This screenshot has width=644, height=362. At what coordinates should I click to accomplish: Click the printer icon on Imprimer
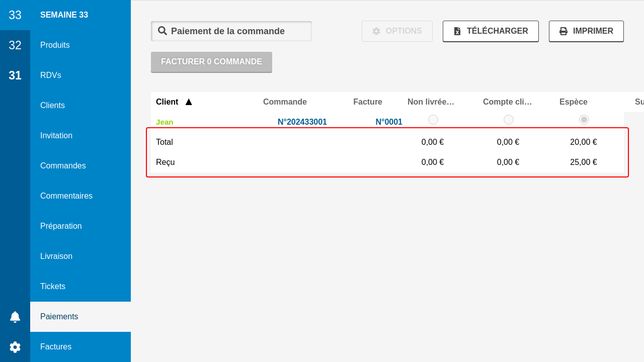pos(563,31)
